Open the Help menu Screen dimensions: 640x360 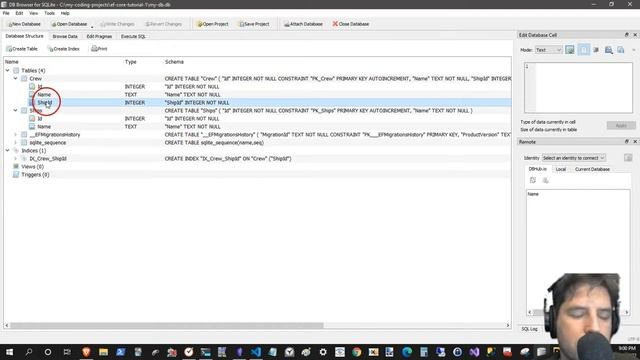(65, 13)
